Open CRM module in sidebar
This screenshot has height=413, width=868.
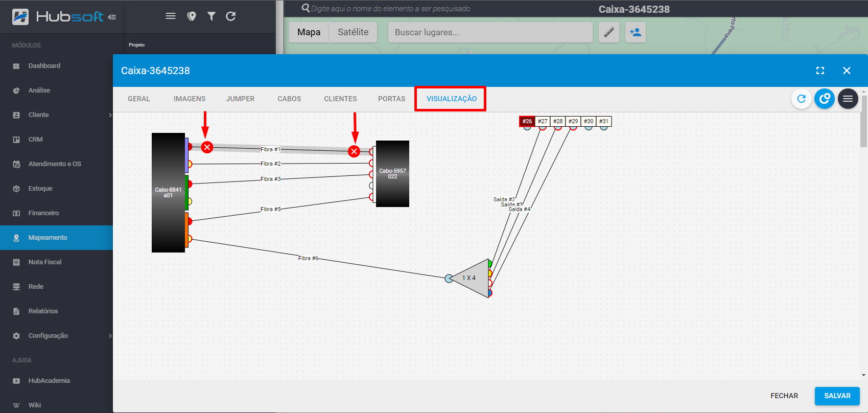[56, 140]
